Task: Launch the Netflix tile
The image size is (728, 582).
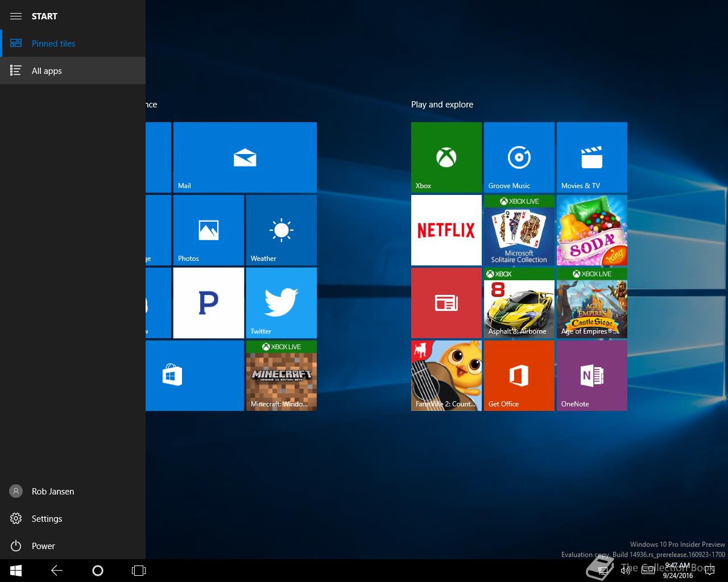Action: pyautogui.click(x=446, y=230)
